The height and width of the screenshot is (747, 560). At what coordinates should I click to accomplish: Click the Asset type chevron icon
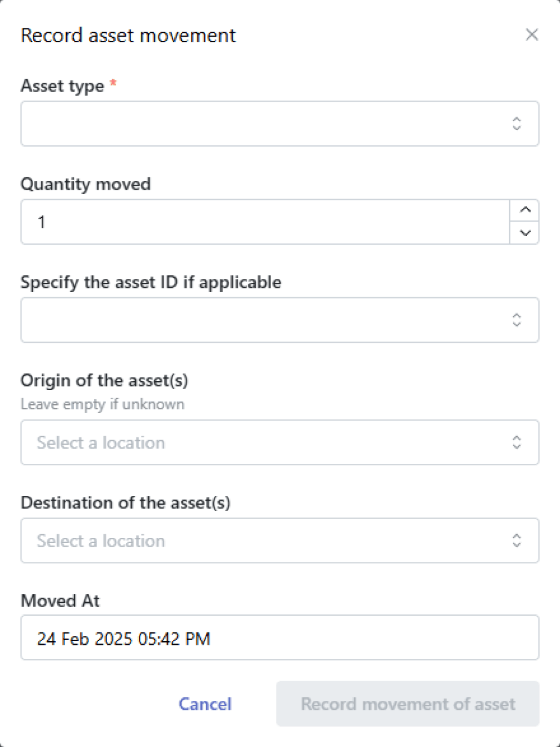click(x=516, y=124)
